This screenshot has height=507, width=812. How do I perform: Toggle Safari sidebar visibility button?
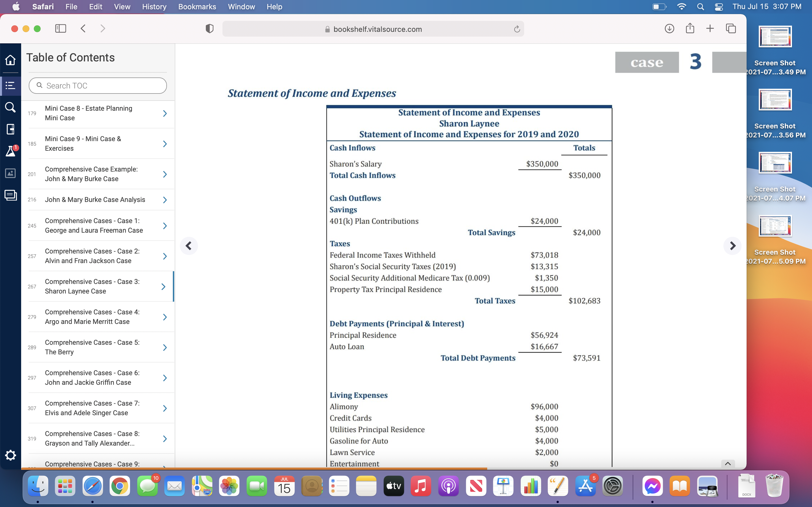click(61, 28)
